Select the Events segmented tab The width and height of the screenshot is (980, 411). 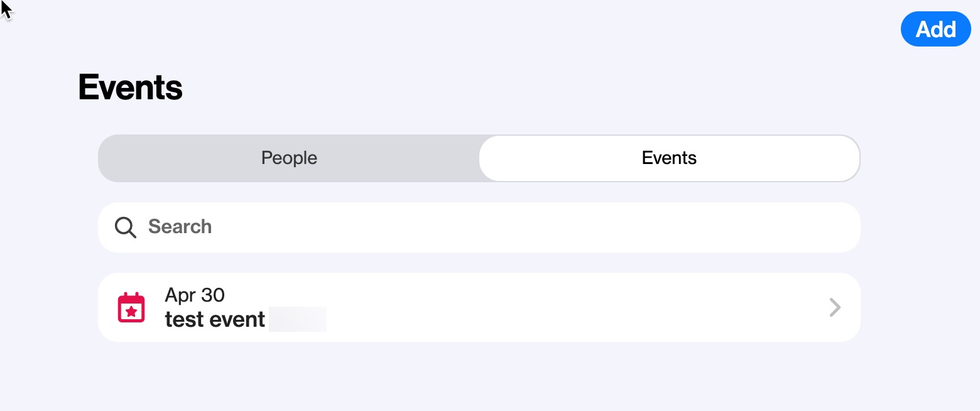(x=669, y=158)
